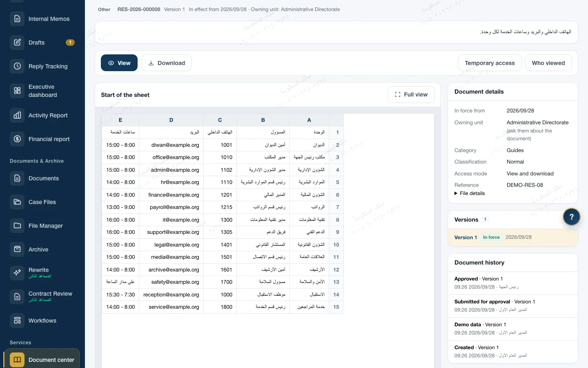Click cell payroll@example.org

pyautogui.click(x=171, y=207)
